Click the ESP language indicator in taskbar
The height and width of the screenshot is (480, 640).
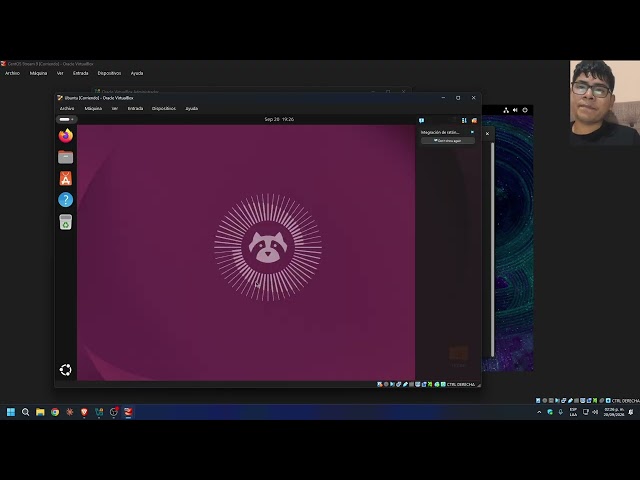[x=573, y=412]
